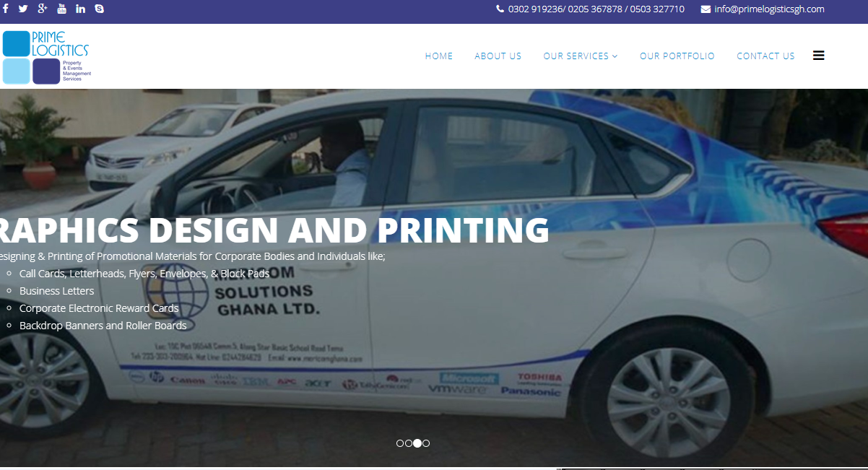The width and height of the screenshot is (868, 470).
Task: Open the YouTube social icon
Action: pos(61,9)
